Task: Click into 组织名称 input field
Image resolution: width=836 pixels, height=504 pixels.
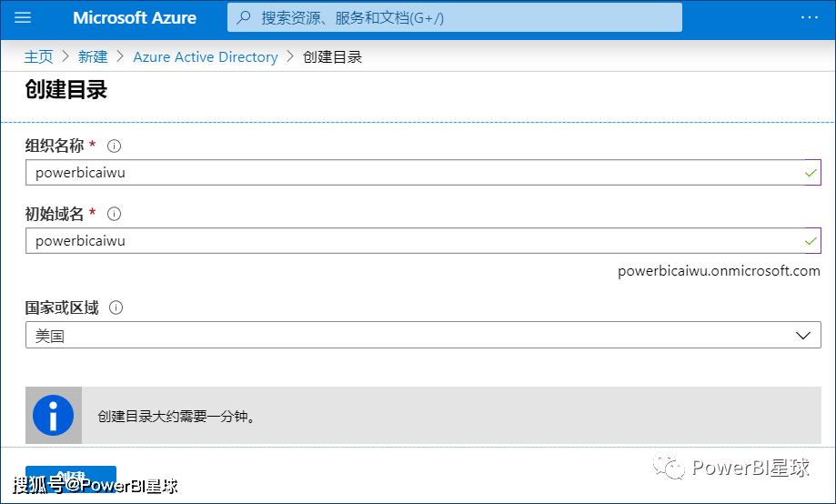Action: click(x=423, y=172)
